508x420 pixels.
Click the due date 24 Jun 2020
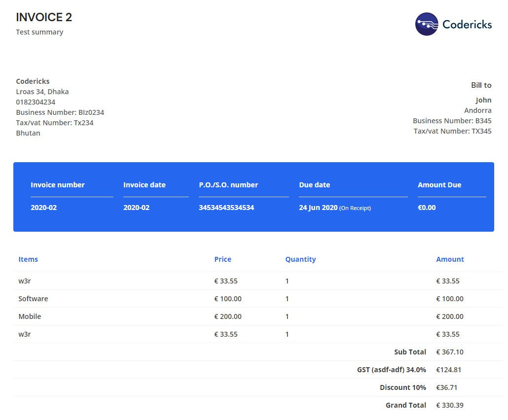[x=318, y=208]
